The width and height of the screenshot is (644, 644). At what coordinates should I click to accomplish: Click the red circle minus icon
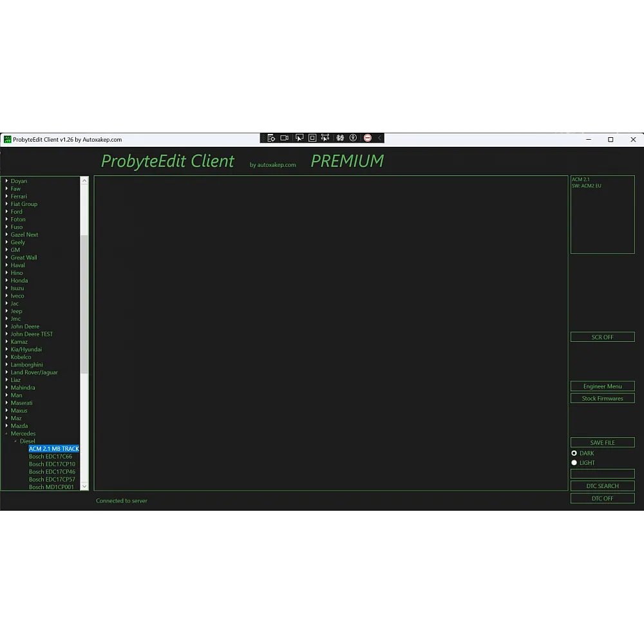point(368,138)
